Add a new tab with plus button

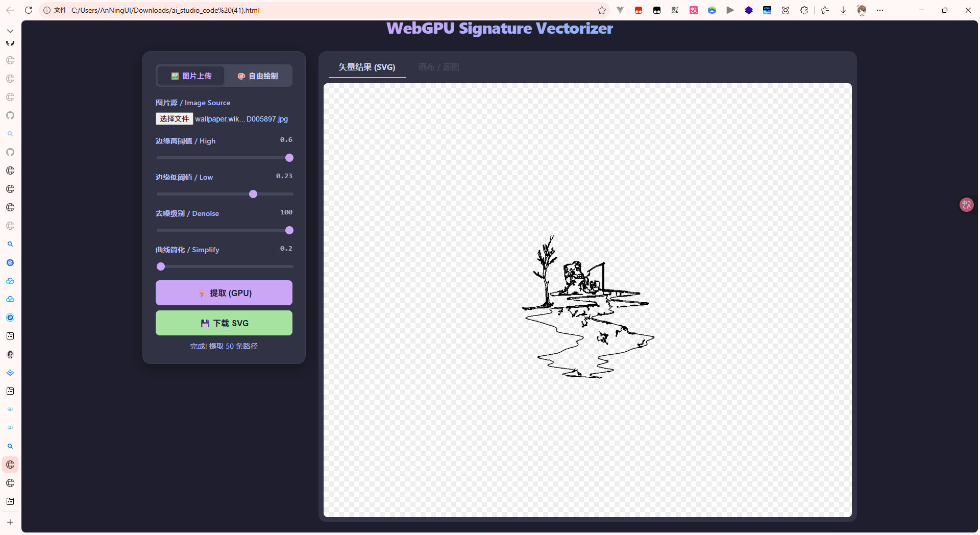point(10,522)
